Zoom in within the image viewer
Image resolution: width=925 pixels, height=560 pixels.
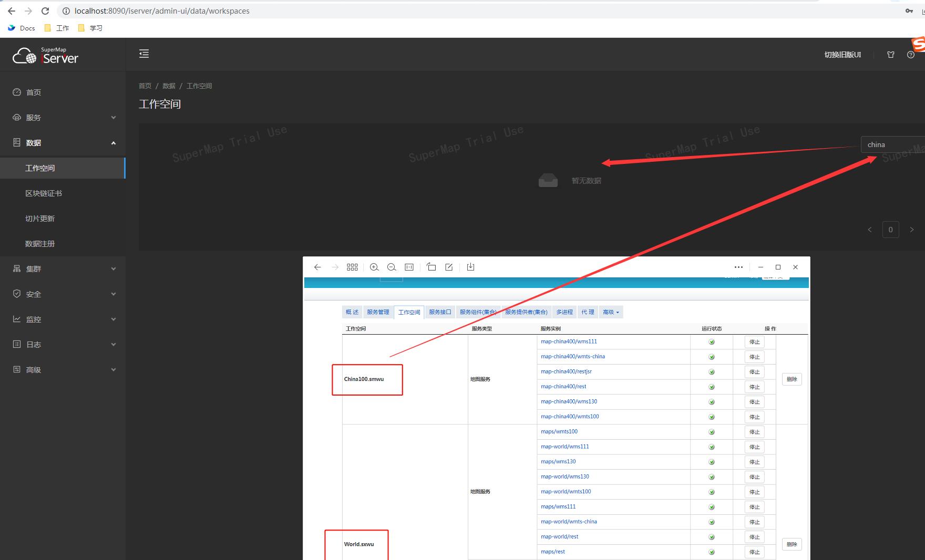point(374,267)
